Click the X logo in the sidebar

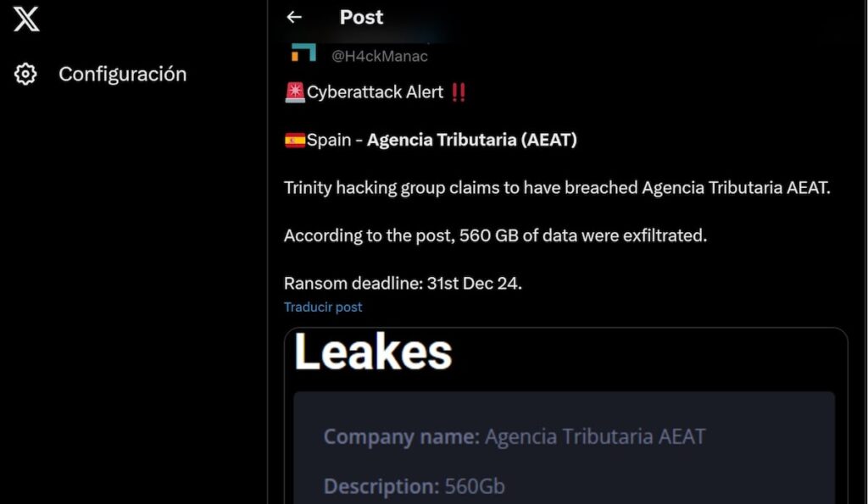pyautogui.click(x=26, y=18)
